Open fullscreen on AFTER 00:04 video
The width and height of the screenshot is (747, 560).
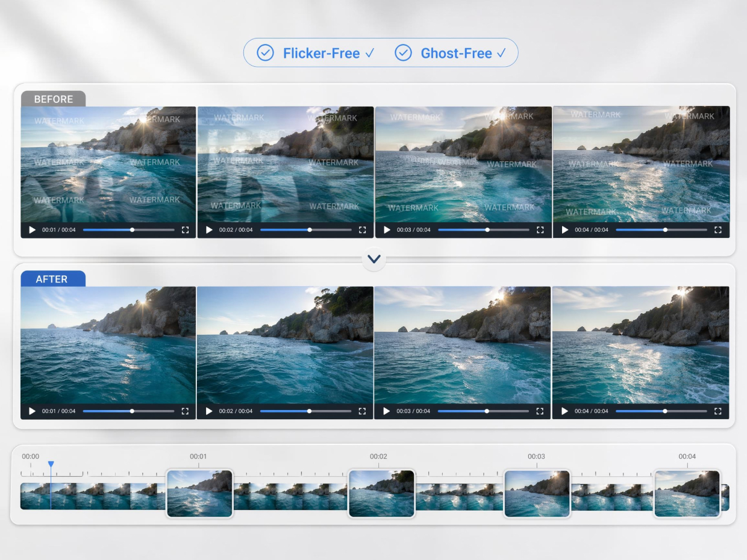(x=717, y=411)
